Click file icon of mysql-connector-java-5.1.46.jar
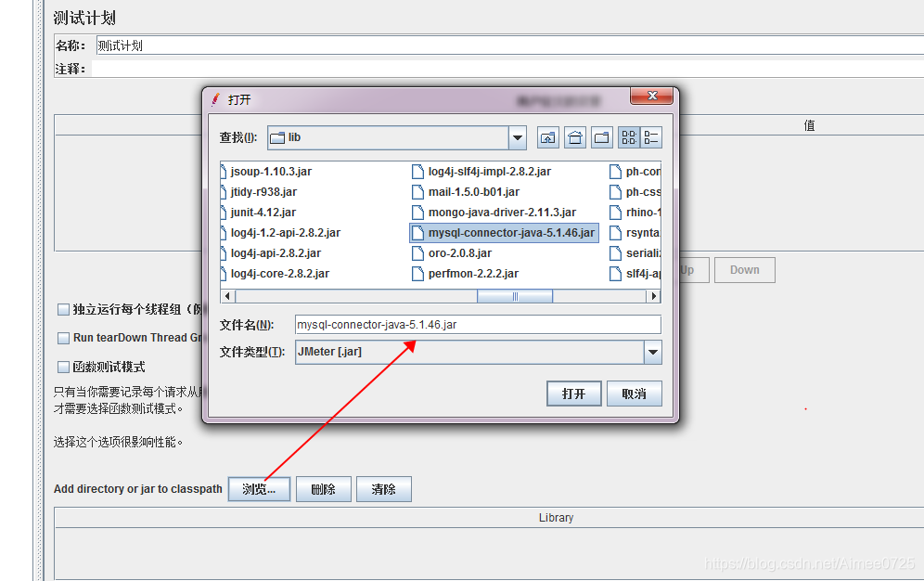Image resolution: width=924 pixels, height=581 pixels. (x=417, y=233)
